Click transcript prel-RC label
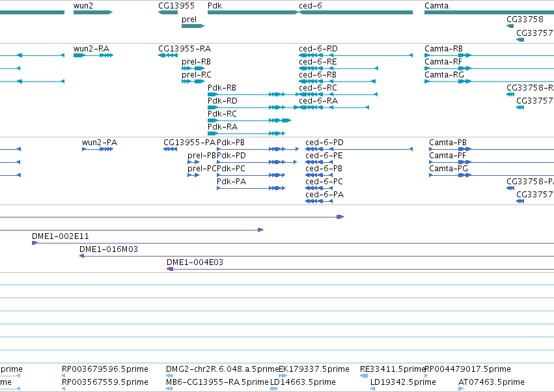This screenshot has height=392, width=554. 197,75
